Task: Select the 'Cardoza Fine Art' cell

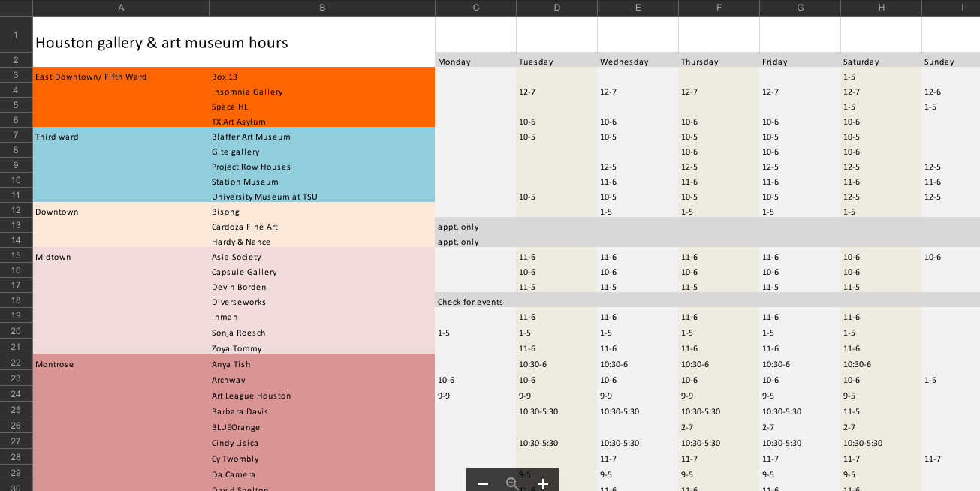Action: coord(322,225)
